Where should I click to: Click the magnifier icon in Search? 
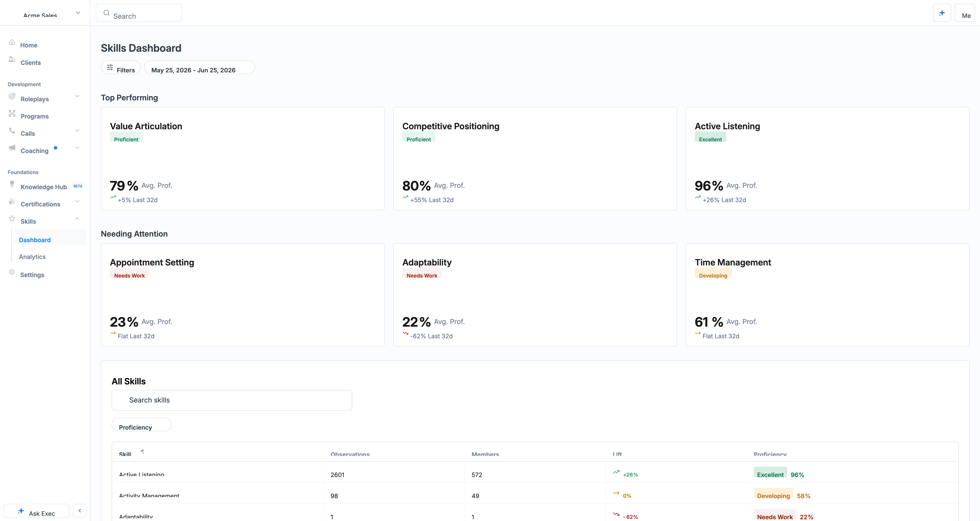click(x=106, y=13)
